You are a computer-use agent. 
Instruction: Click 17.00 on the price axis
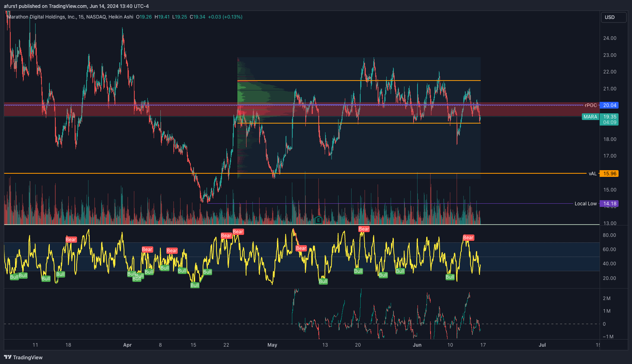609,156
